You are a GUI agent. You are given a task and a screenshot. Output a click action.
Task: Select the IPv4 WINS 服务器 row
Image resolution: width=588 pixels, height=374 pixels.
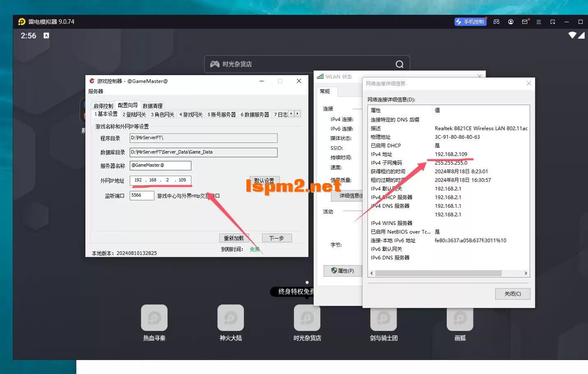click(448, 223)
